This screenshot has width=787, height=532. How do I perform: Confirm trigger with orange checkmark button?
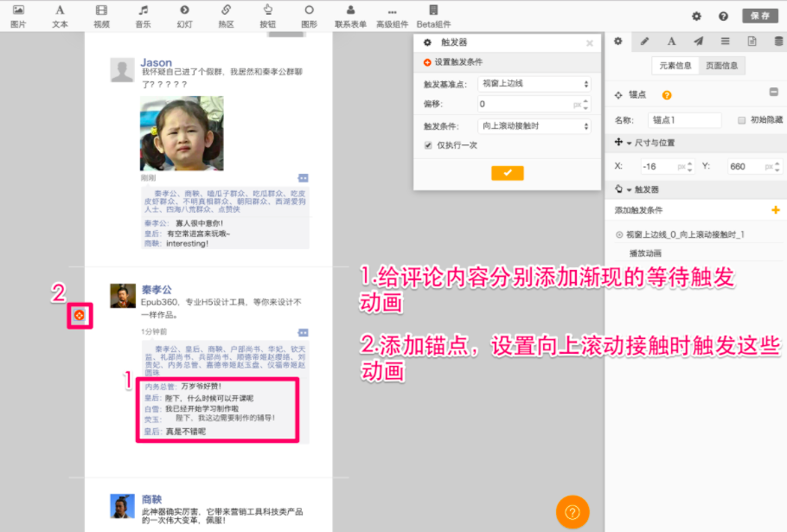tap(508, 173)
